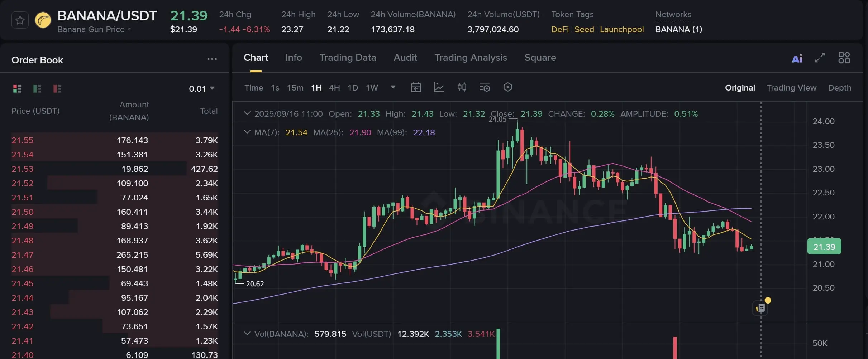Viewport: 868px width, 359px height.
Task: Open the 0.01 price precision dropdown
Action: pyautogui.click(x=202, y=88)
